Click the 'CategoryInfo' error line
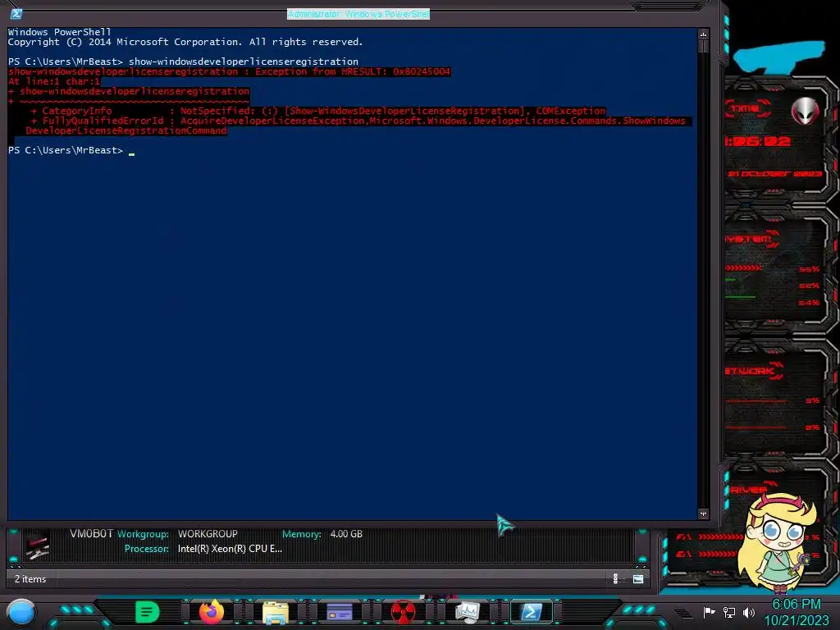Viewport: 840px width, 630px height. (x=318, y=111)
